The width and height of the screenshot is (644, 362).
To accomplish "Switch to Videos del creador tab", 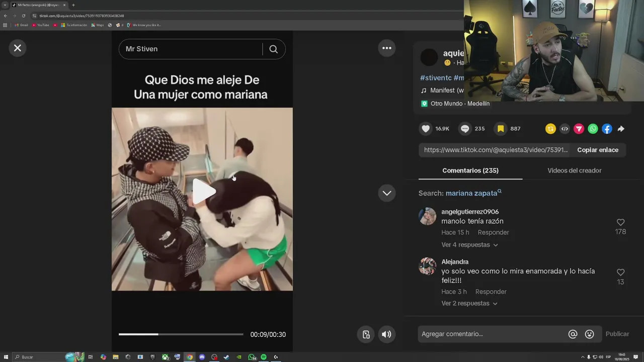I will 575,170.
